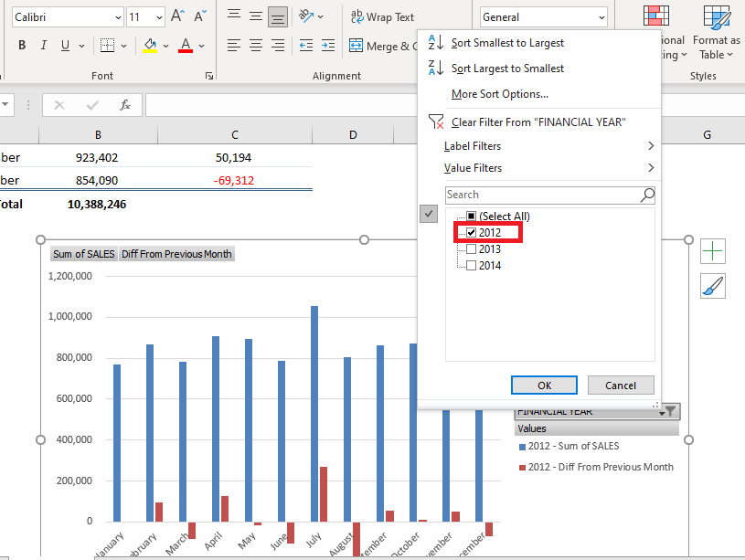Check the 2014 year checkbox
Viewport: 745px width, 560px height.
471,266
